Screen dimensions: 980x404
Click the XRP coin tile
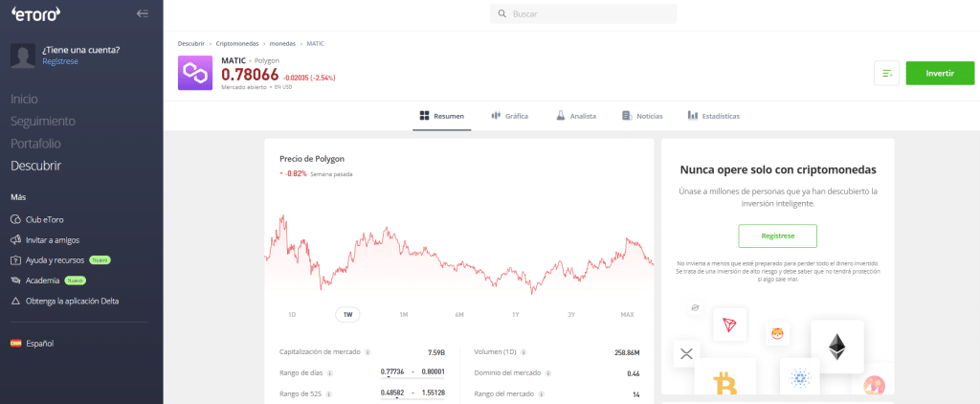point(686,354)
